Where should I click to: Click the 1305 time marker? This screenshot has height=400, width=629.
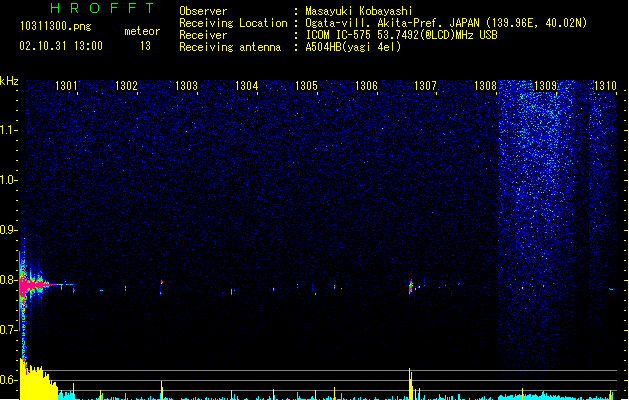[x=306, y=86]
